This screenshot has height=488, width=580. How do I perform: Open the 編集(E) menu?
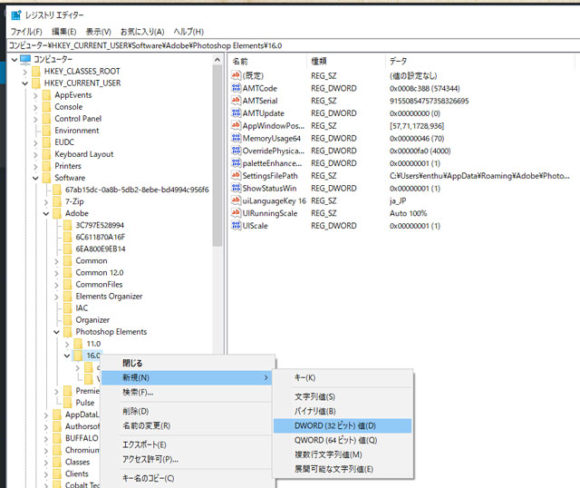64,31
